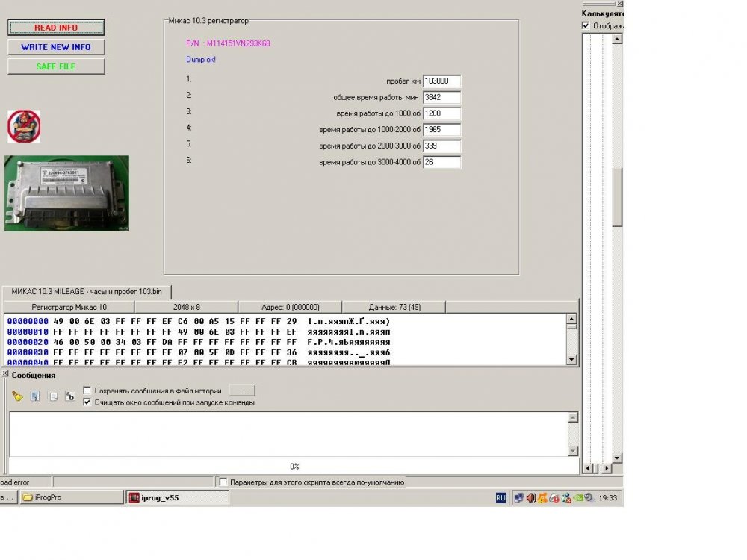Click the red no-sign cartoon icon
Viewport: 747px width, 560px height.
point(24,126)
